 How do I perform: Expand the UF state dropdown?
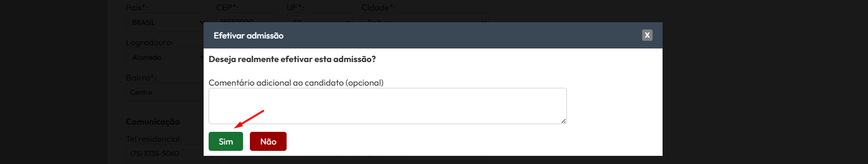(320, 18)
